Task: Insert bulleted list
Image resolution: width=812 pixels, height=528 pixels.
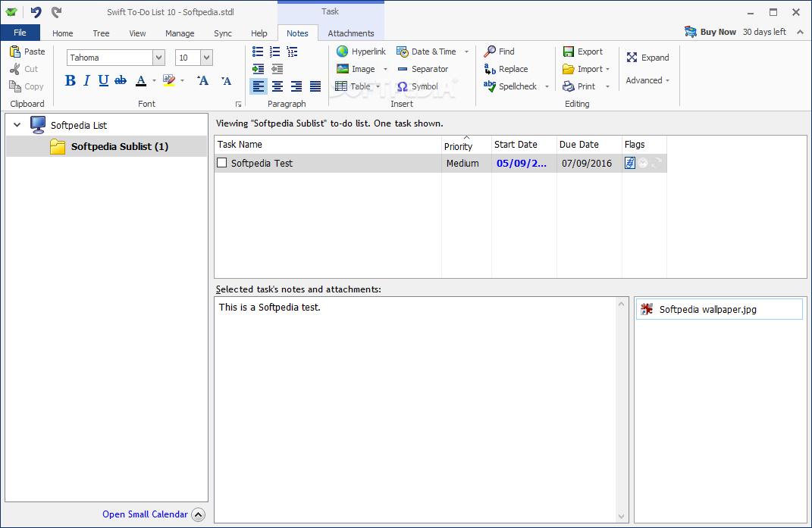Action: point(258,52)
